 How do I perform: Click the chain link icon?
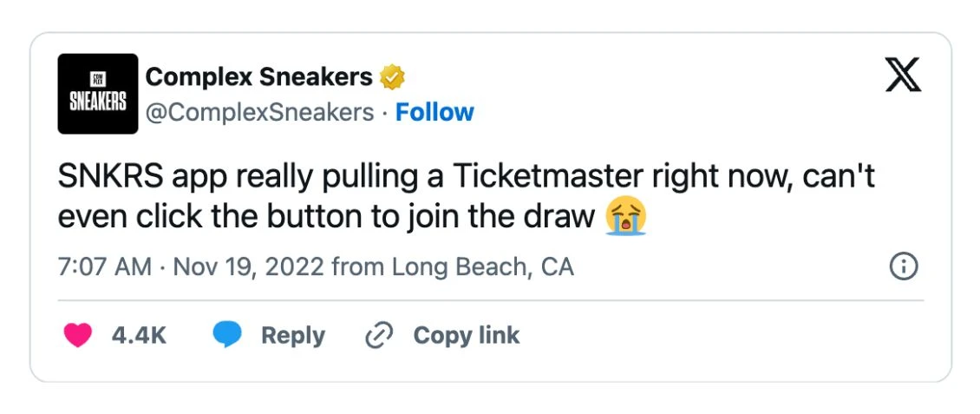[x=380, y=336]
